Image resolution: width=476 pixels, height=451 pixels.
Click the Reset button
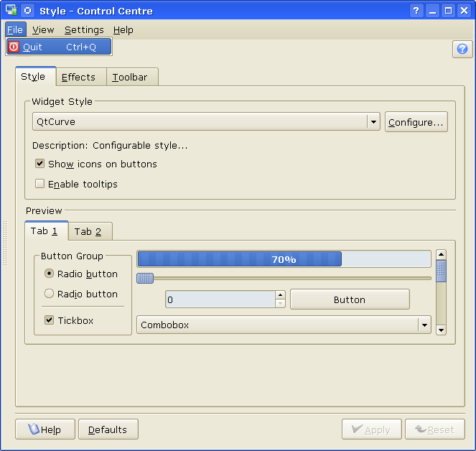435,429
